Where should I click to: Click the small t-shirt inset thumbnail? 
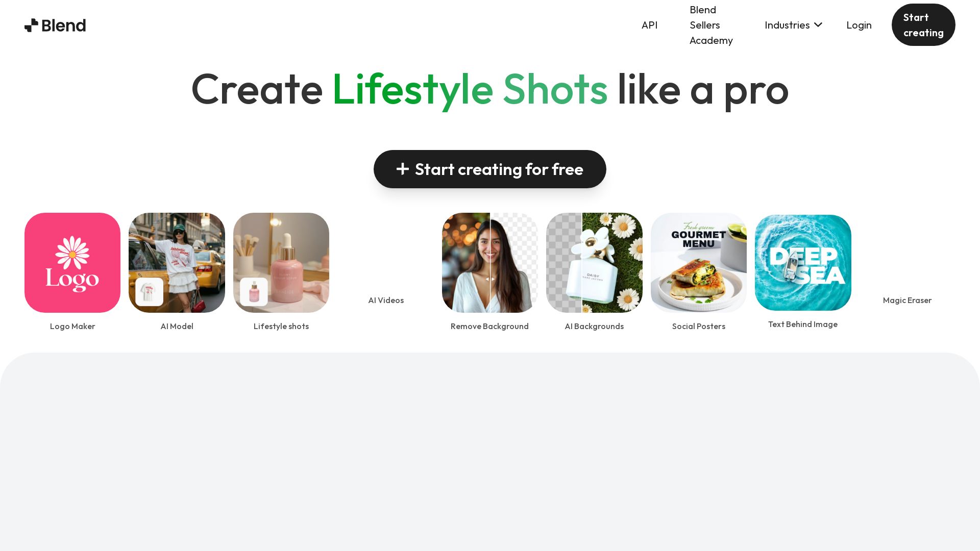point(150,292)
